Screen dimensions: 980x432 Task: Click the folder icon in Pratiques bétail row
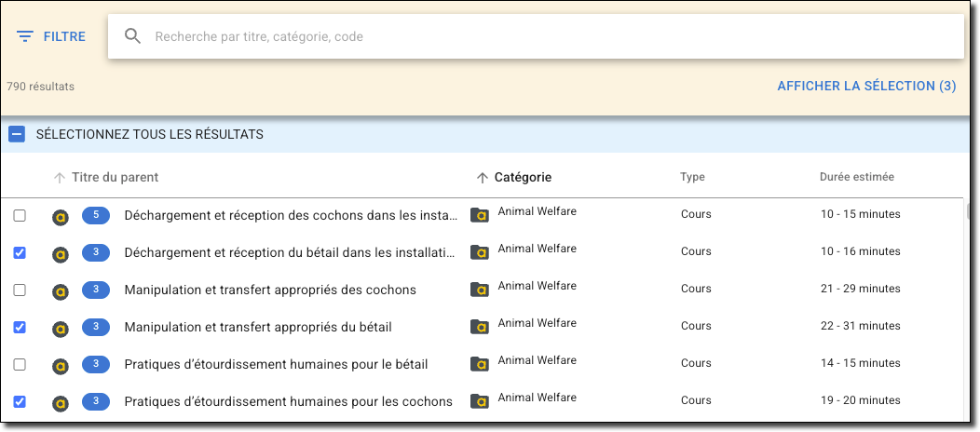click(480, 364)
